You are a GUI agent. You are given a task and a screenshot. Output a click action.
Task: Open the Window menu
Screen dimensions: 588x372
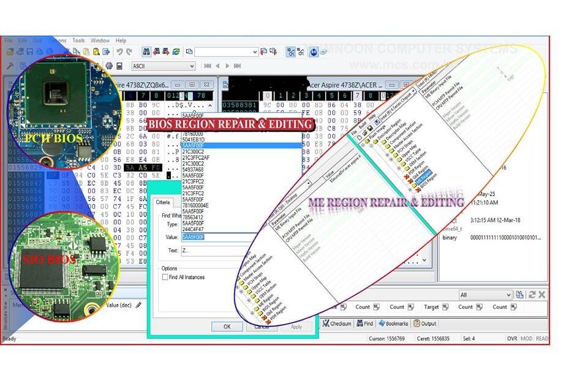pos(100,40)
